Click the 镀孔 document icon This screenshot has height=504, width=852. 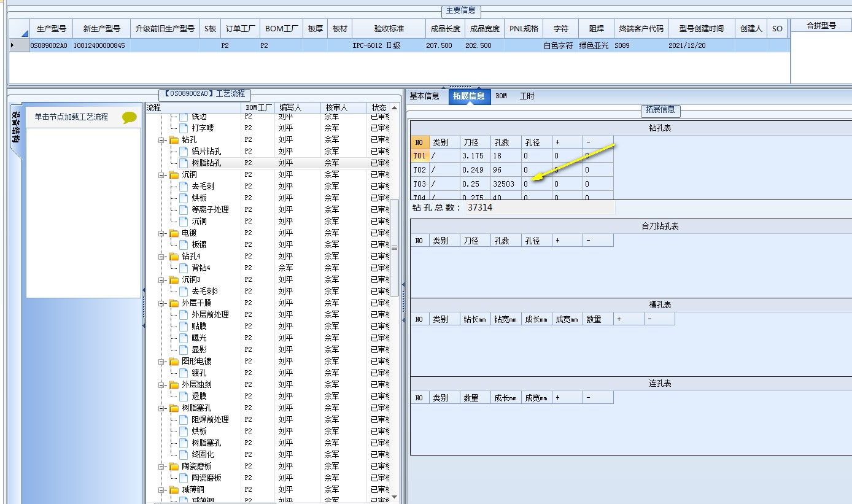pyautogui.click(x=184, y=373)
